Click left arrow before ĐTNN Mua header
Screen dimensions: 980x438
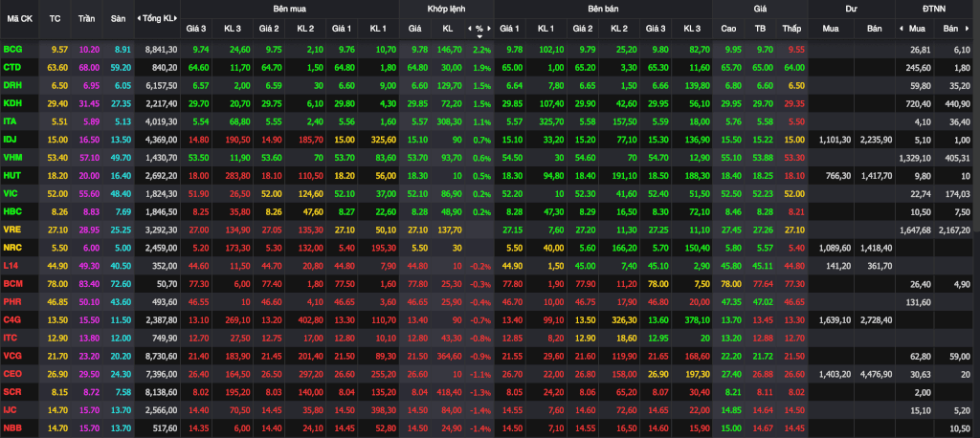[902, 29]
